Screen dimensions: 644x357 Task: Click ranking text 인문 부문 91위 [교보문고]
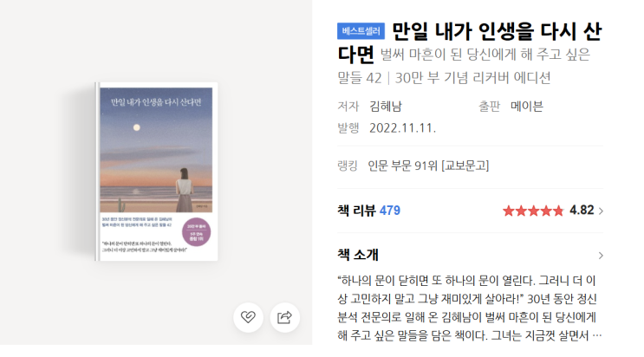(x=428, y=166)
